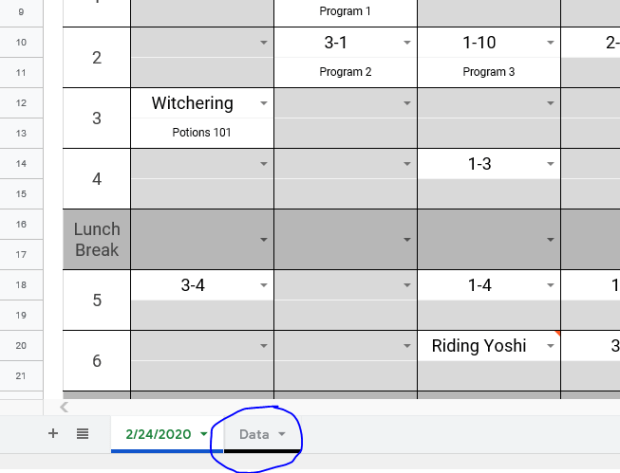Click the cell containing 1-3
The width and height of the screenshot is (620, 473).
click(x=478, y=164)
